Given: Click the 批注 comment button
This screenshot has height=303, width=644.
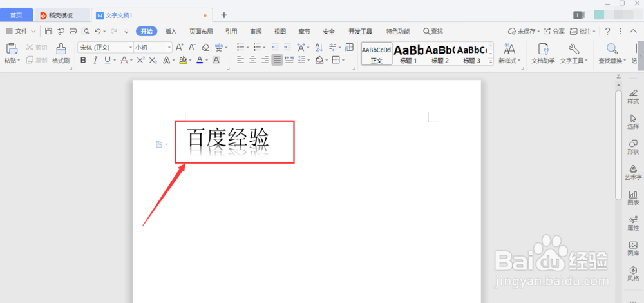Looking at the screenshot, I should click(582, 31).
